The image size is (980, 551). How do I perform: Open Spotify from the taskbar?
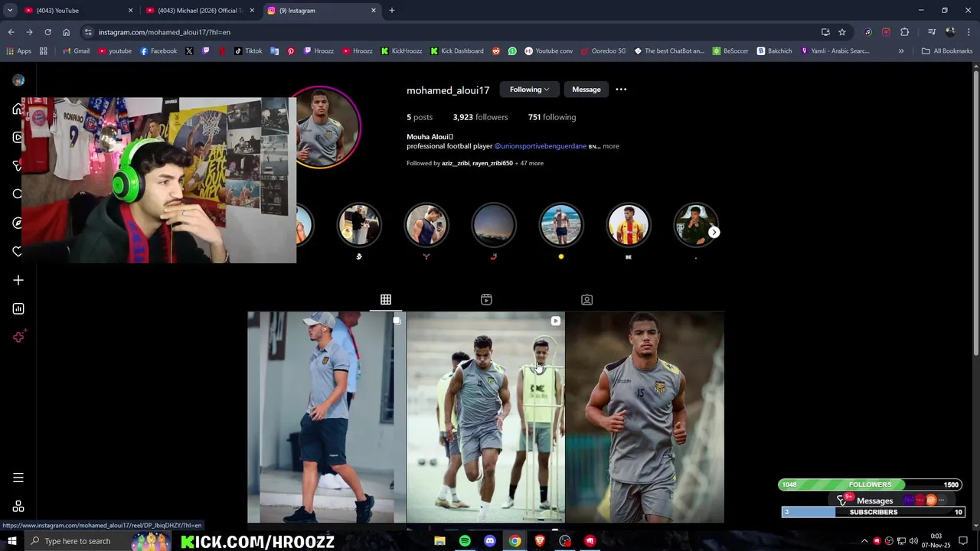tap(465, 541)
